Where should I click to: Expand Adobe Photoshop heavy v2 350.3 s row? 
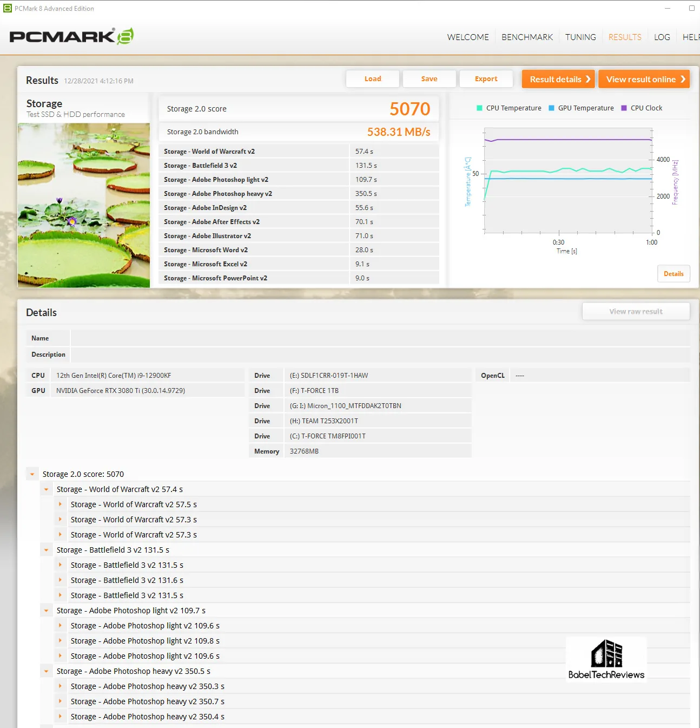point(60,686)
